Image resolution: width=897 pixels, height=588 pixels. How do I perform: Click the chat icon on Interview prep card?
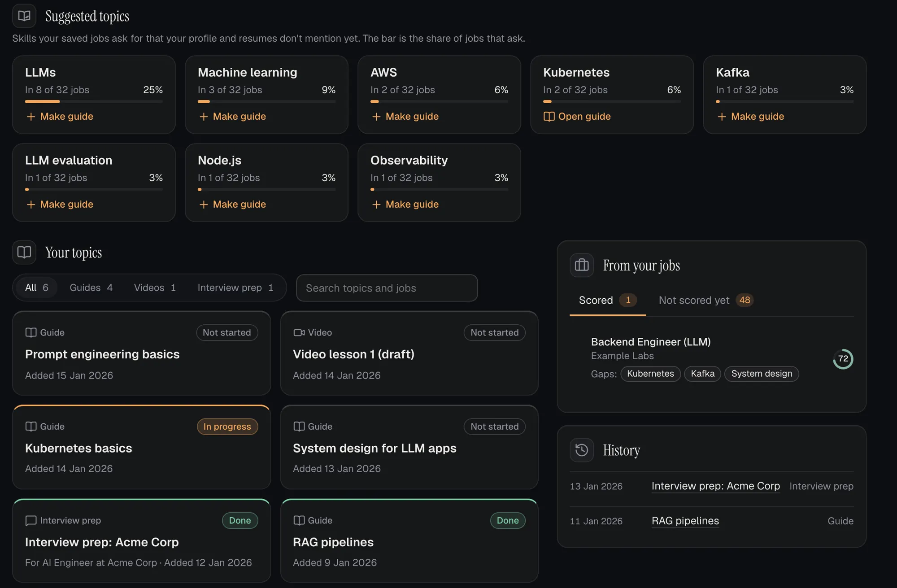coord(31,521)
